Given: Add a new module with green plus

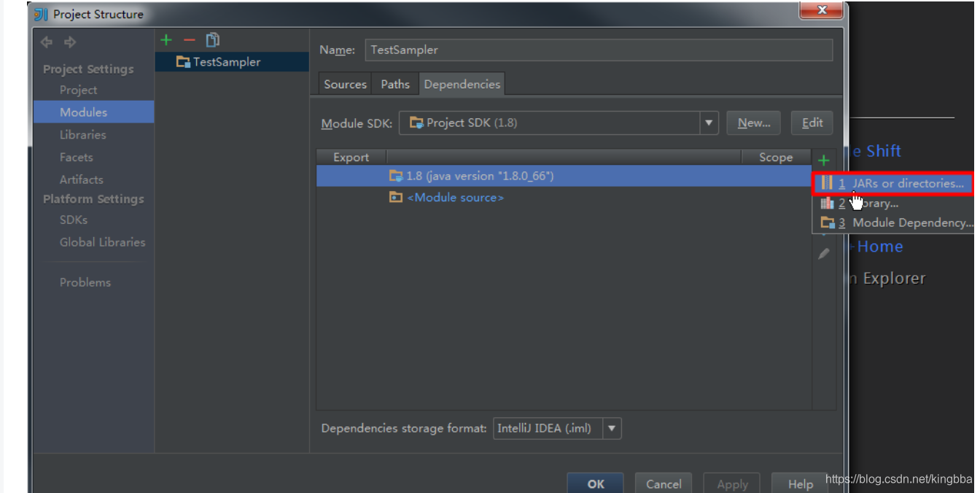Looking at the screenshot, I should [166, 40].
